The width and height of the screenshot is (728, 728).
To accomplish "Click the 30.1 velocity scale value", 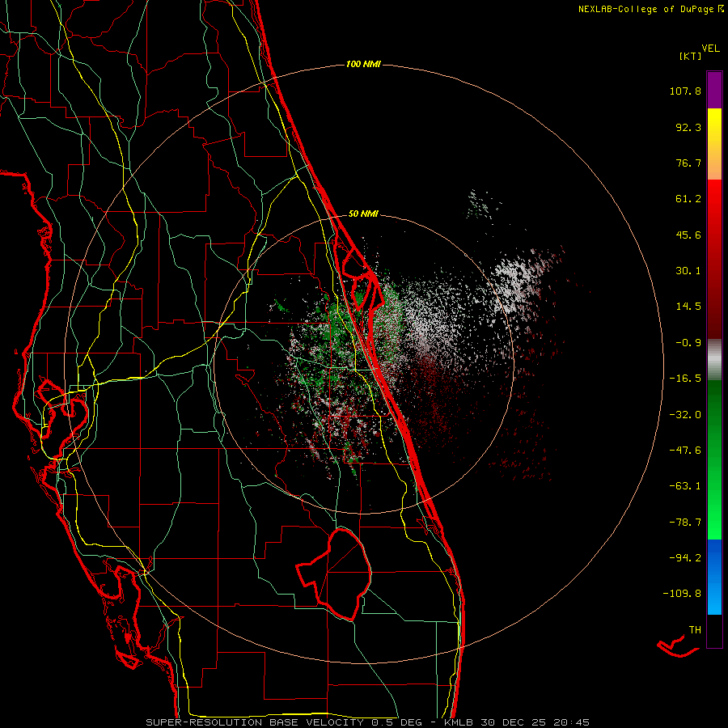I will (x=688, y=271).
